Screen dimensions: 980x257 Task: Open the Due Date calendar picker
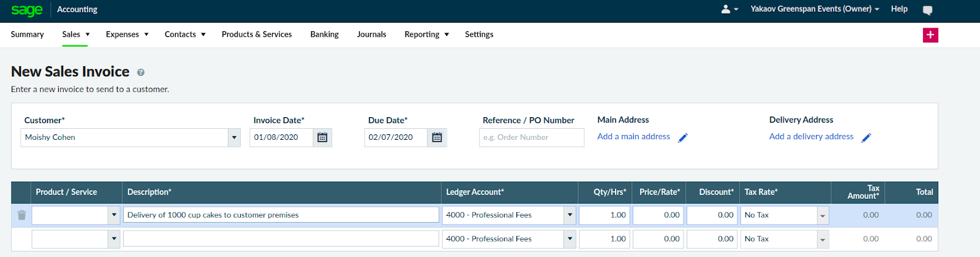(437, 137)
